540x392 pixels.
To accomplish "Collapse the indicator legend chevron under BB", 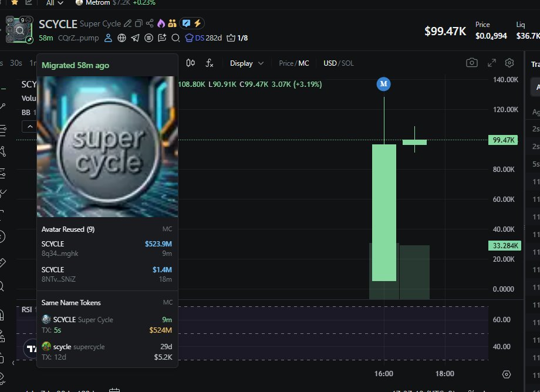I will pyautogui.click(x=28, y=126).
